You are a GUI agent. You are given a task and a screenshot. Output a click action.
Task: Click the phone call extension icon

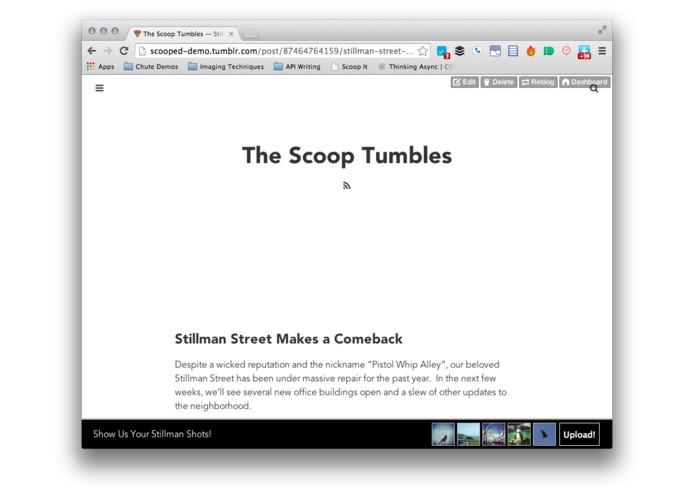pyautogui.click(x=477, y=51)
